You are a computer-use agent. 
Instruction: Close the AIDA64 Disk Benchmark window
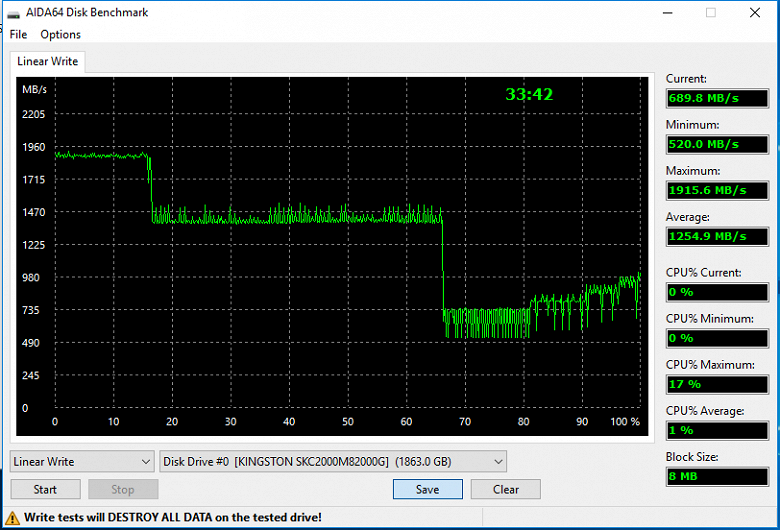[x=755, y=13]
